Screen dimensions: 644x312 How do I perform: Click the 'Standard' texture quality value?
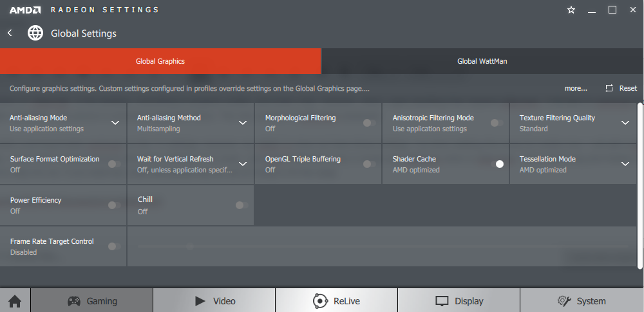tap(533, 129)
